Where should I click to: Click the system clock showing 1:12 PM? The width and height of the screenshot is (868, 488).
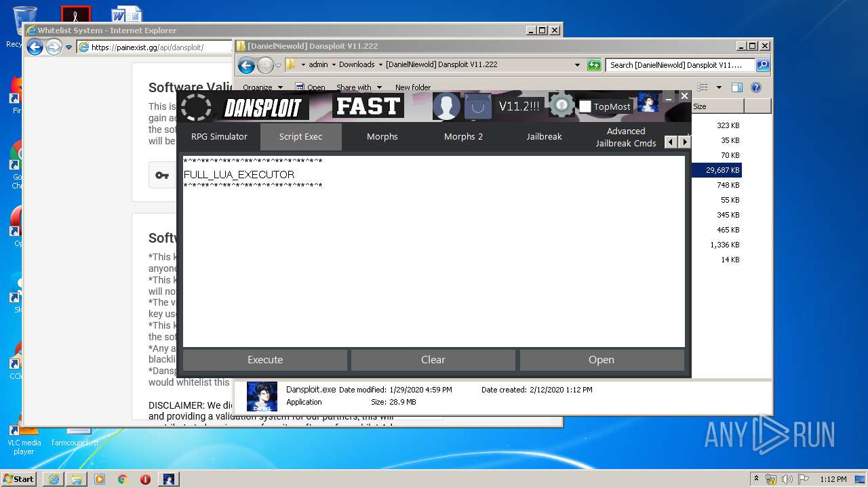click(x=833, y=479)
